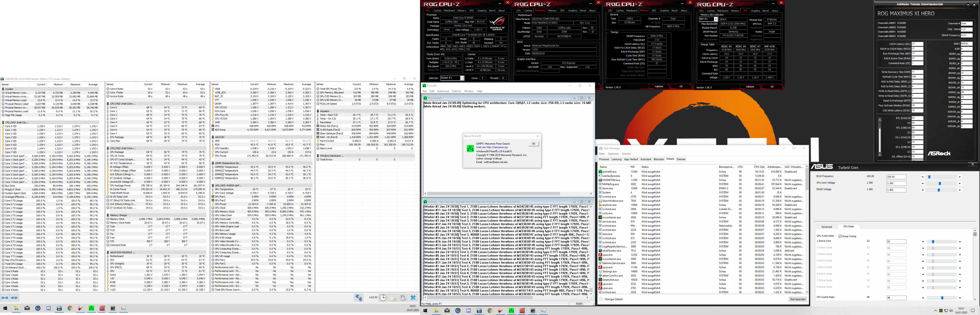The width and height of the screenshot is (980, 315).
Task: Close HWiNFO sensors with blue X icon
Action: 413,298
